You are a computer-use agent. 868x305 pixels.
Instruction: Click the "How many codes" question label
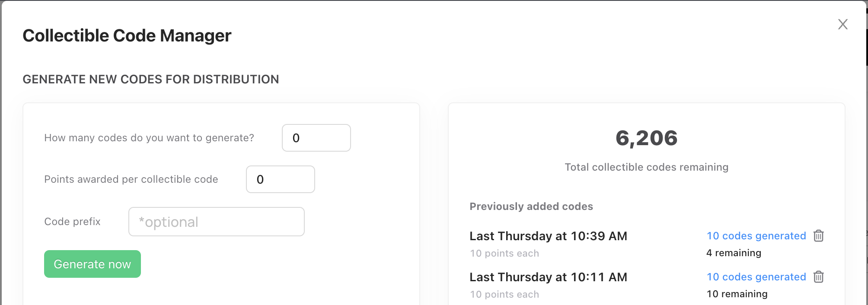click(149, 138)
